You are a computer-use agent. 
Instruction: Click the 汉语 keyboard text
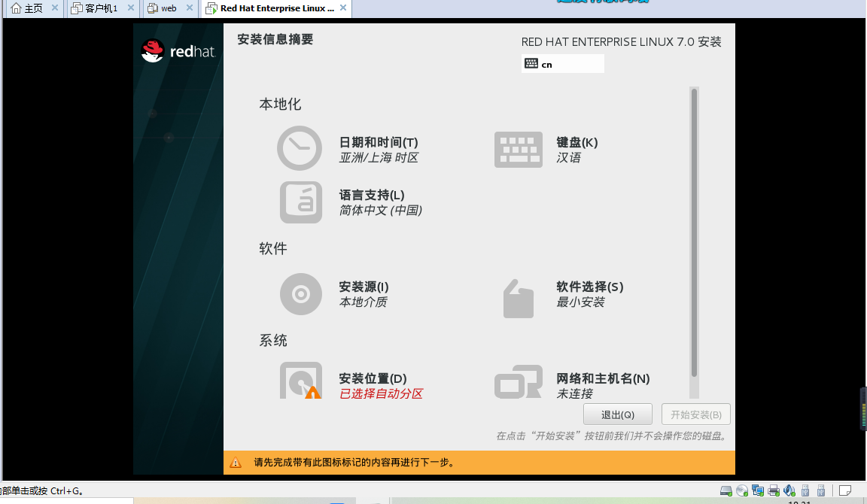click(568, 157)
